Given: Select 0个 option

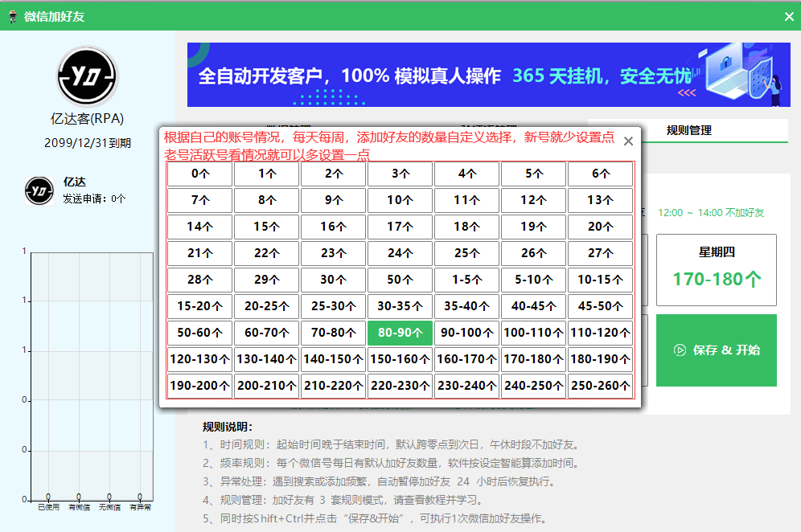Looking at the screenshot, I should point(199,174).
